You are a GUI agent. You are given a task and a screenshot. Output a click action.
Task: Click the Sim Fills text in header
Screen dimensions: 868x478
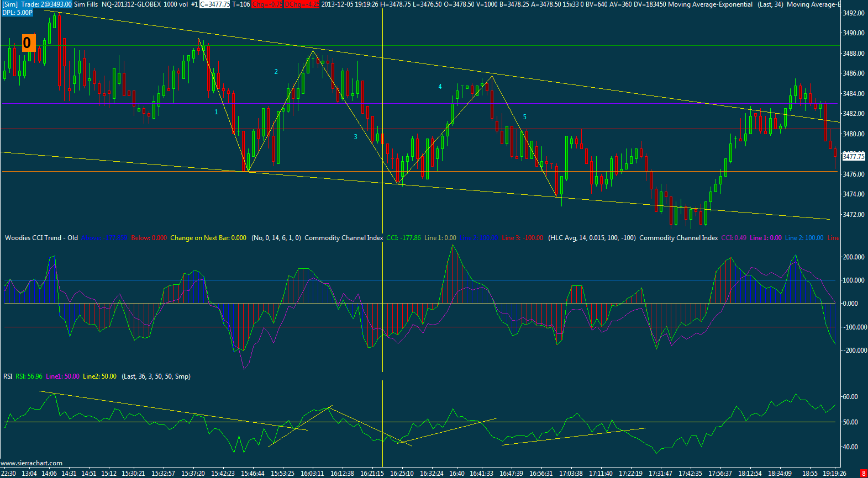[x=86, y=4]
